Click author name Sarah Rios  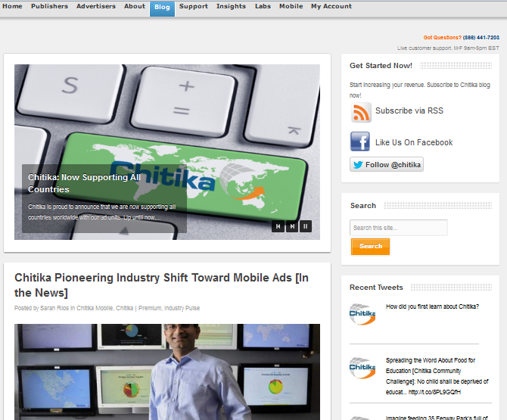coord(54,308)
